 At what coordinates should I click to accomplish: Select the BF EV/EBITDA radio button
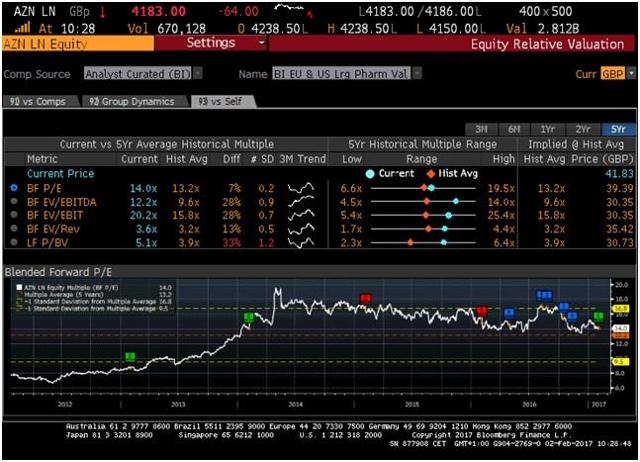tap(14, 201)
